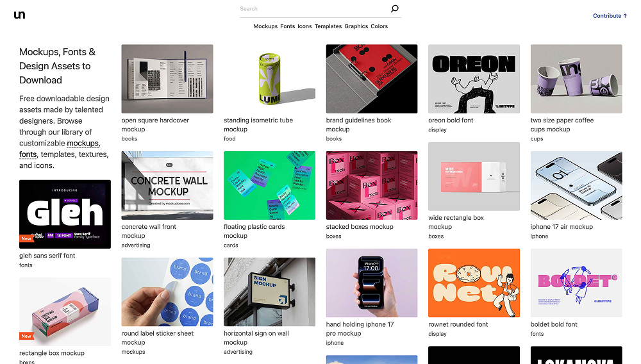Viewport: 641px width, 364px height.
Task: Click 'two size paper coffee cups mockup' title
Action: (562, 124)
